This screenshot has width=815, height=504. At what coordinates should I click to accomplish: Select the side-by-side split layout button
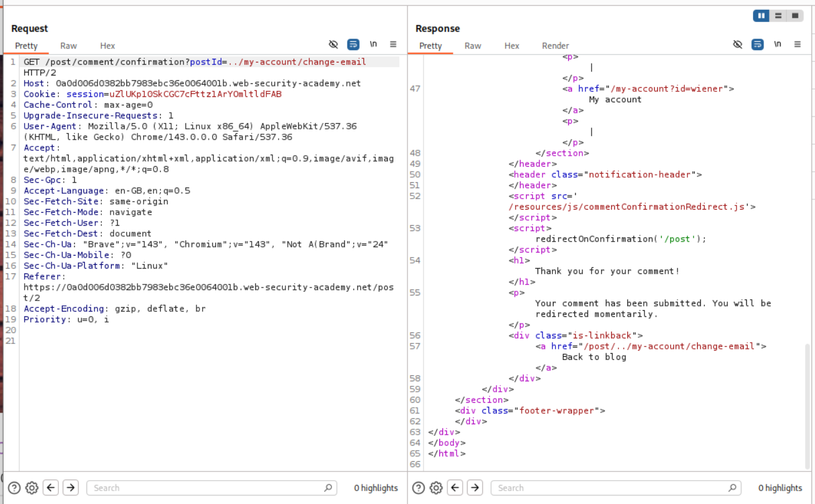(x=762, y=16)
